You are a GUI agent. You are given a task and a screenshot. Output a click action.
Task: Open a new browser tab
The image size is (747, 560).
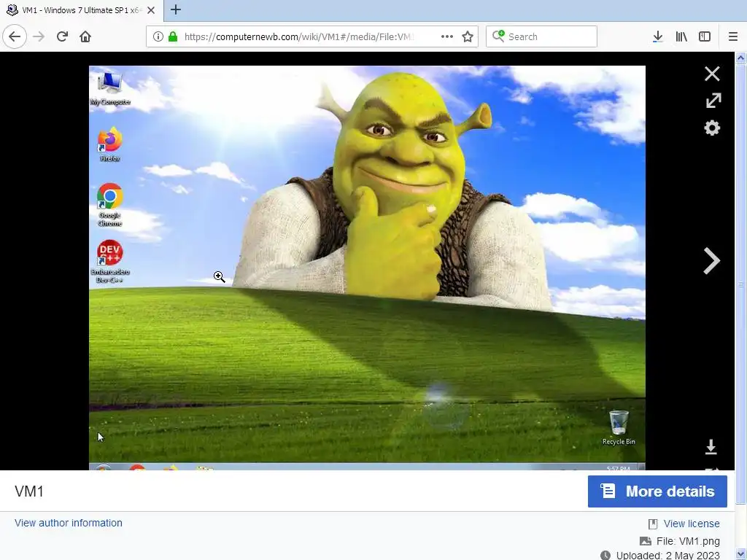coord(175,9)
